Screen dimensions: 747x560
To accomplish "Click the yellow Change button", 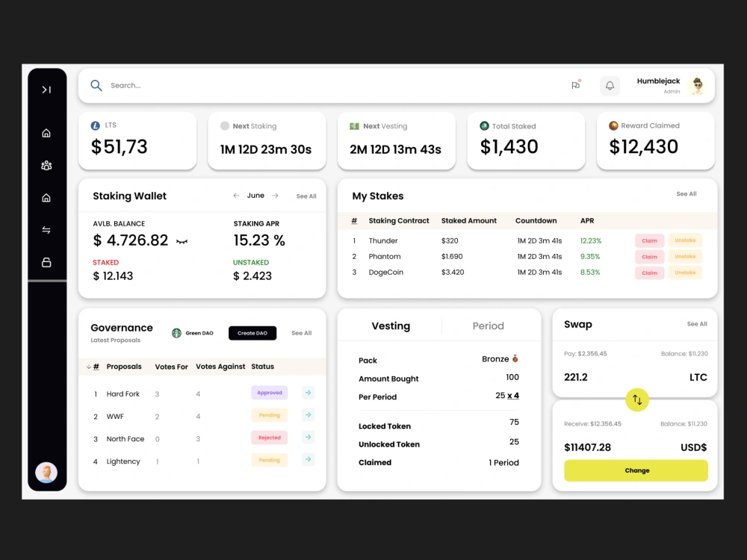I will (x=636, y=470).
